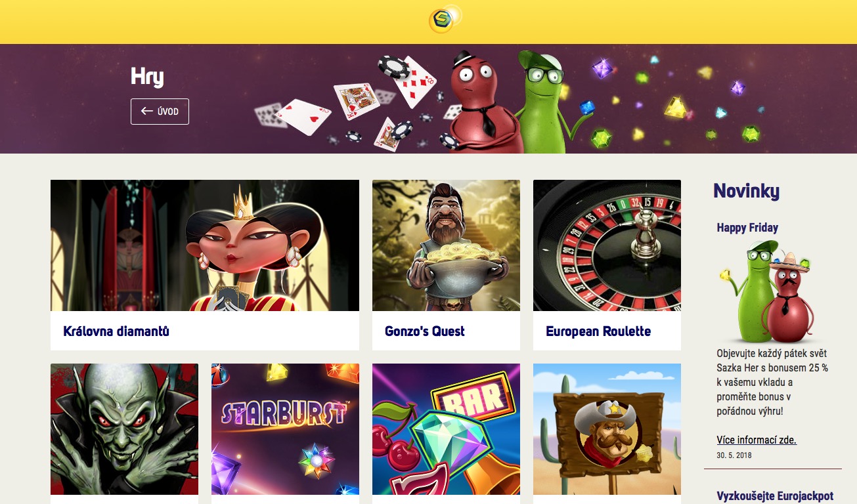The width and height of the screenshot is (857, 504).
Task: Launch the Starburst game tile
Action: (x=285, y=429)
